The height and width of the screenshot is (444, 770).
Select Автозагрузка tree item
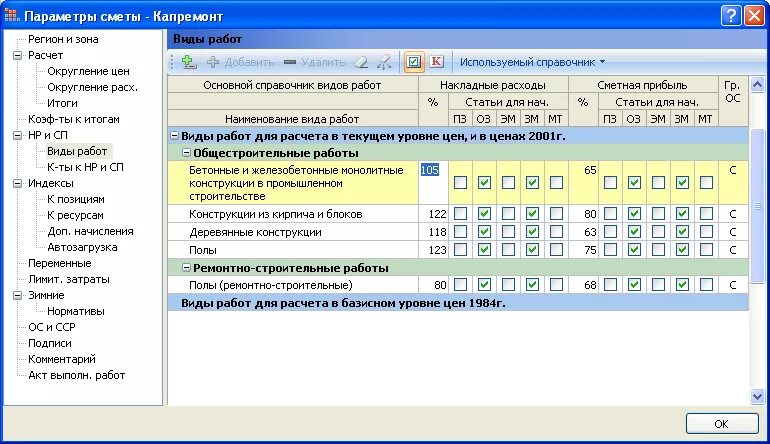pyautogui.click(x=82, y=247)
